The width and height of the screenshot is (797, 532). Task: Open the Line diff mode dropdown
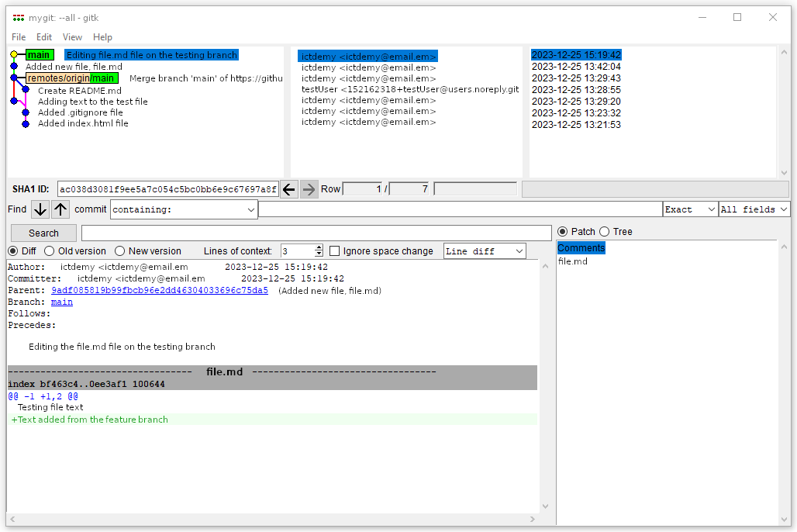tap(484, 251)
